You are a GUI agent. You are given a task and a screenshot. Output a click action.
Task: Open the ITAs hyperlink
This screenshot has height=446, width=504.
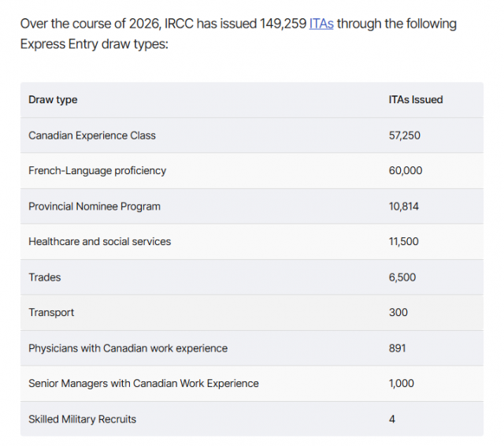pyautogui.click(x=321, y=24)
